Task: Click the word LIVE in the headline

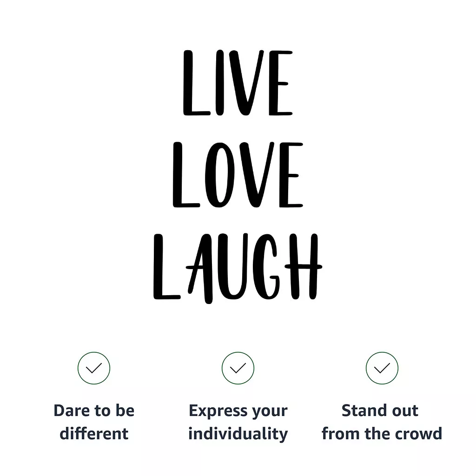Action: pos(238,83)
